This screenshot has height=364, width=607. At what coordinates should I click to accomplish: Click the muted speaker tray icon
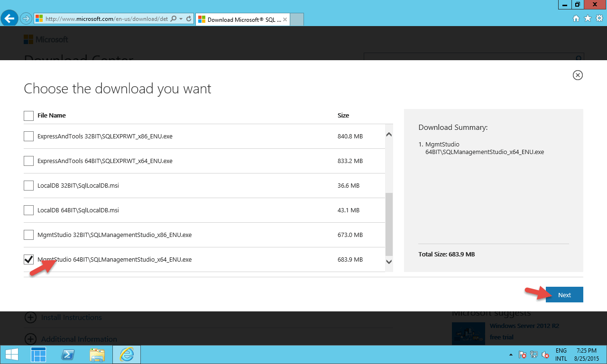pyautogui.click(x=546, y=355)
